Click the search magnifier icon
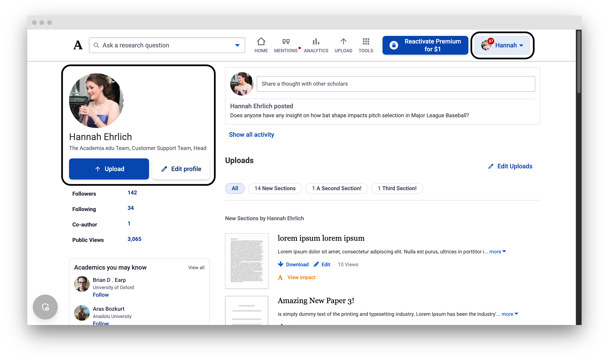 click(x=96, y=45)
